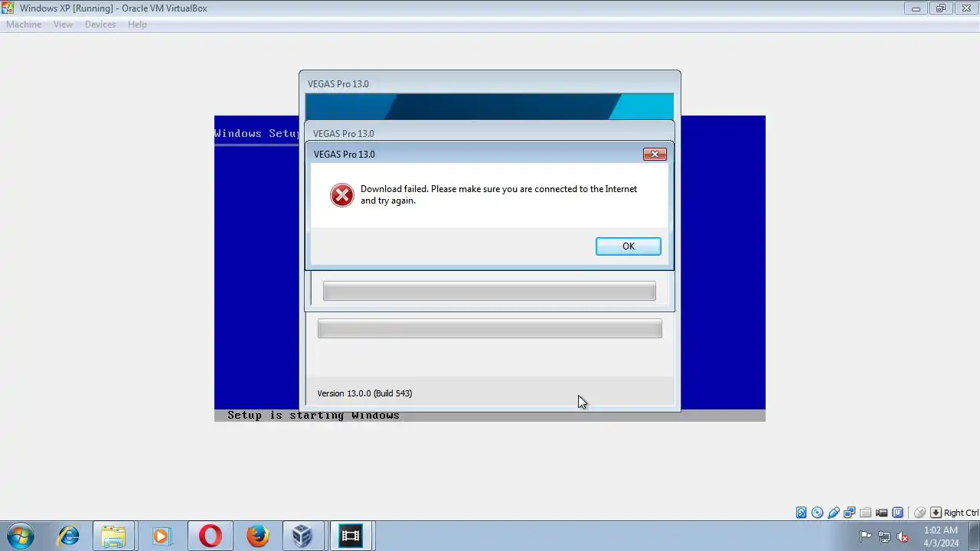Click the upper download progress bar
This screenshot has height=551, width=980.
[x=489, y=291]
